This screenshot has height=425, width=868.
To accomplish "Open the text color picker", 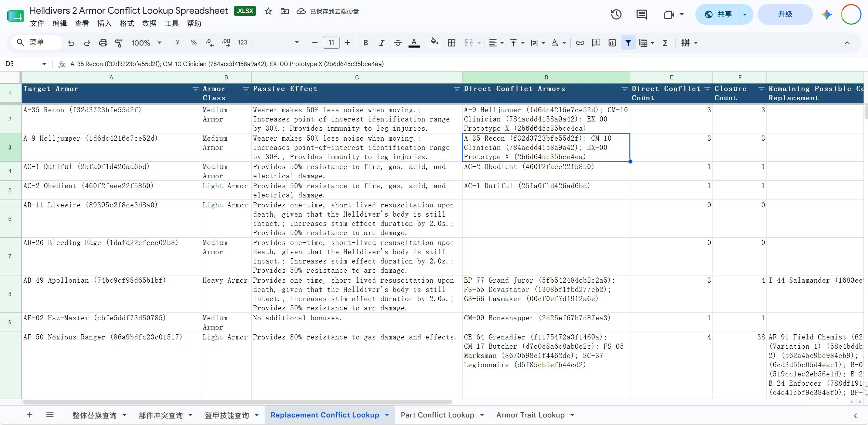I will coord(414,43).
